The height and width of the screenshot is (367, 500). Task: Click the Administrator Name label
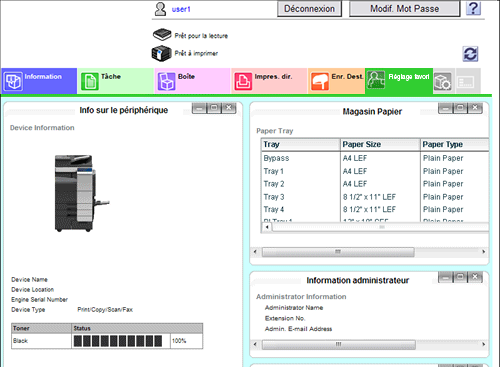(x=294, y=308)
